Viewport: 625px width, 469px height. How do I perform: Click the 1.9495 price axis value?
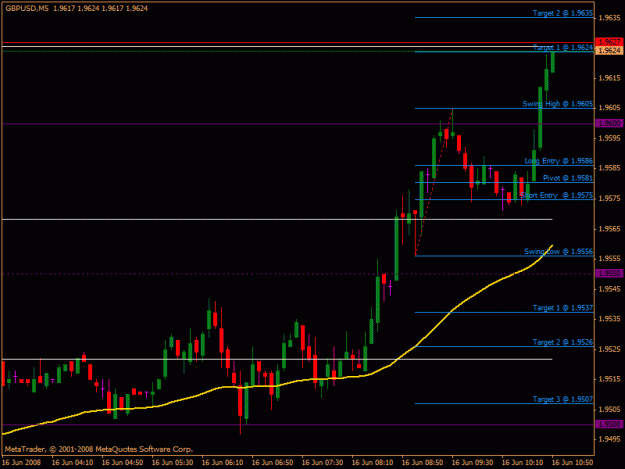point(610,439)
